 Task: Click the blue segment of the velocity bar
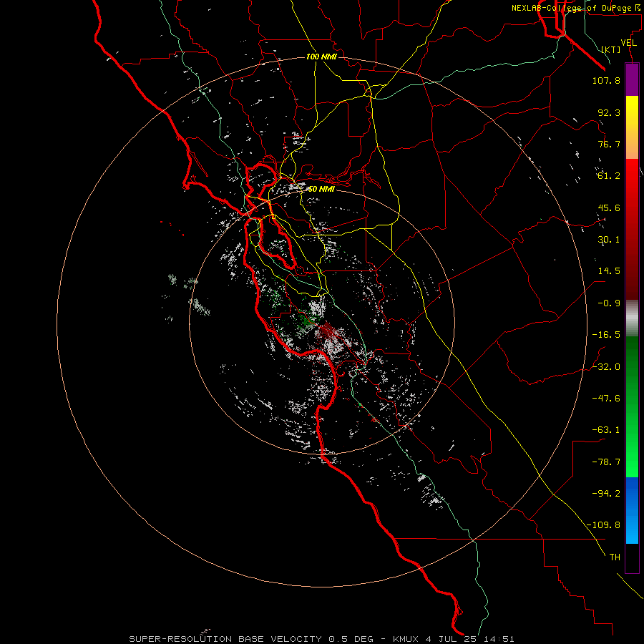tap(632, 510)
